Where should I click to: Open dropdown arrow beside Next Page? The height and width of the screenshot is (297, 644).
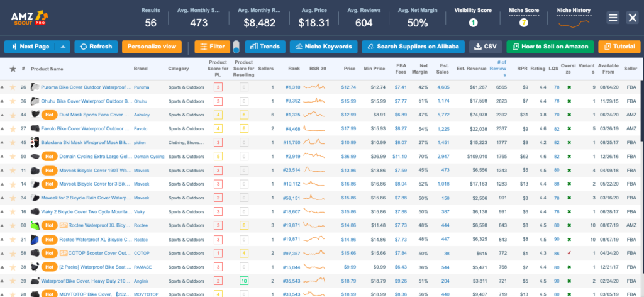point(63,47)
